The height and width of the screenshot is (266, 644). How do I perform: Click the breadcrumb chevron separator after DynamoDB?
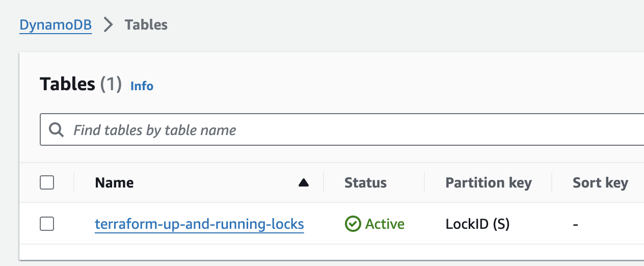108,24
